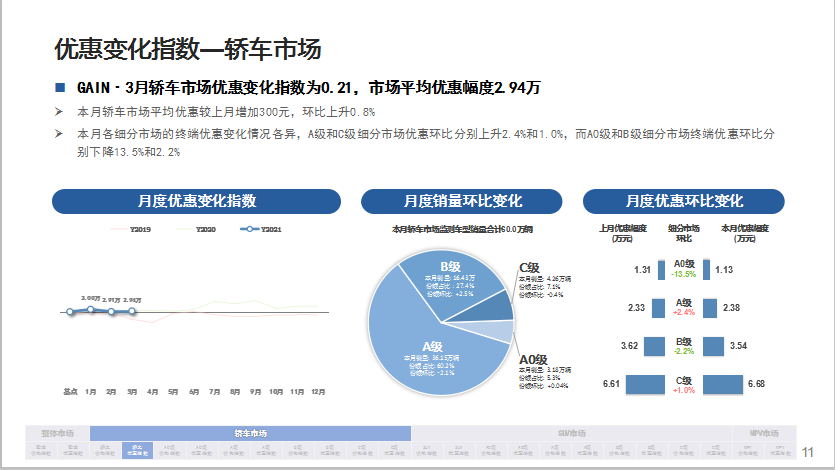Click the 月度优惠变化指数 header button
This screenshot has height=470, width=835.
(x=197, y=200)
